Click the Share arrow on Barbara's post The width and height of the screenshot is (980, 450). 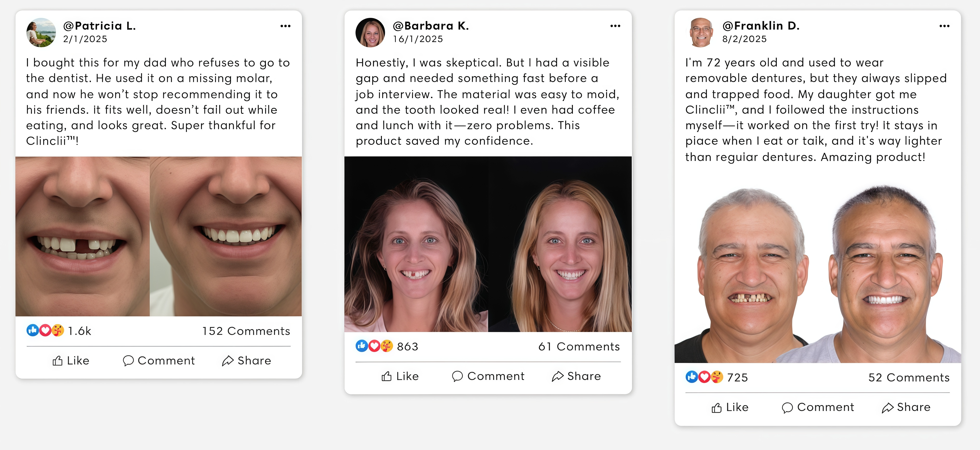point(557,376)
